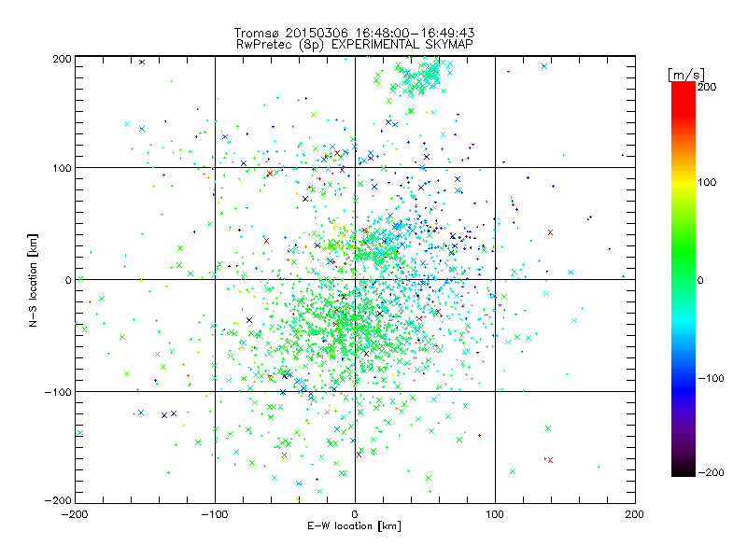Click the 'E-W location [km]' axis label

(x=354, y=526)
